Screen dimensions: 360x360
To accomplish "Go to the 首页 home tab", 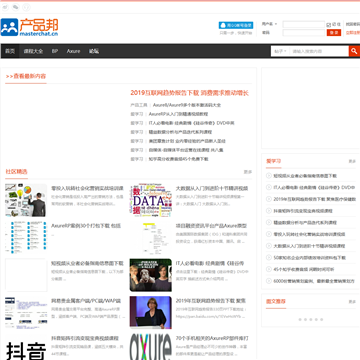I will (x=10, y=51).
